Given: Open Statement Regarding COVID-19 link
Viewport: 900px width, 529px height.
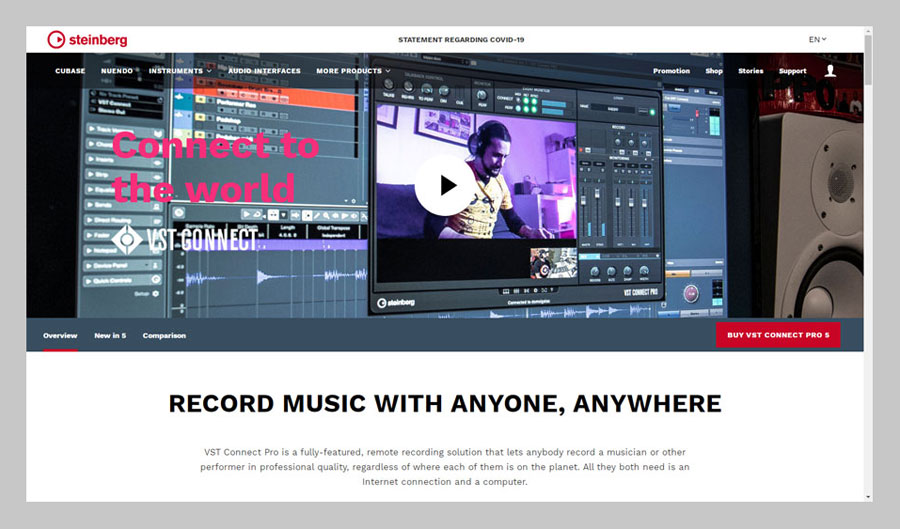Looking at the screenshot, I should click(461, 40).
